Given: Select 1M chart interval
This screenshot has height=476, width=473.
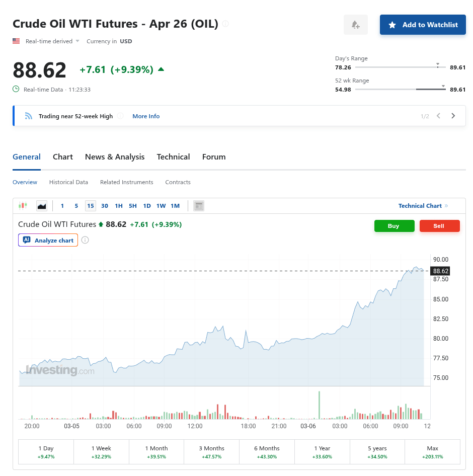Looking at the screenshot, I should pyautogui.click(x=175, y=206).
